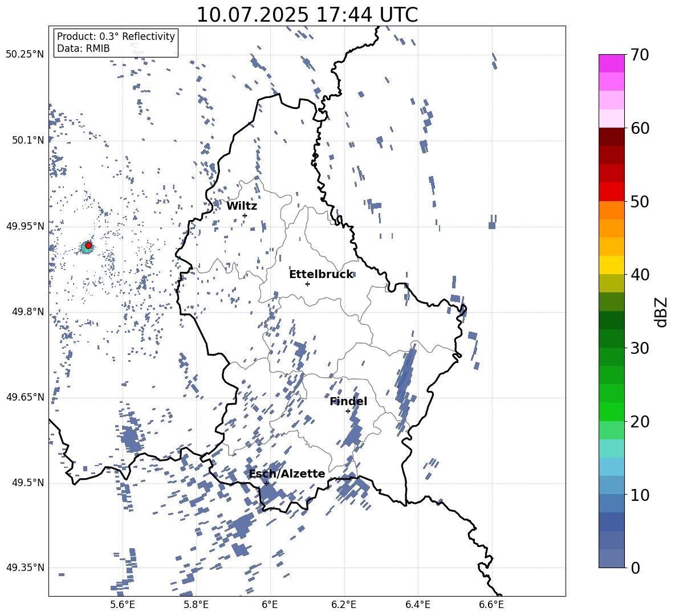
Task: Pick the light blue swatch above 10 dBZ
Action: 611,467
